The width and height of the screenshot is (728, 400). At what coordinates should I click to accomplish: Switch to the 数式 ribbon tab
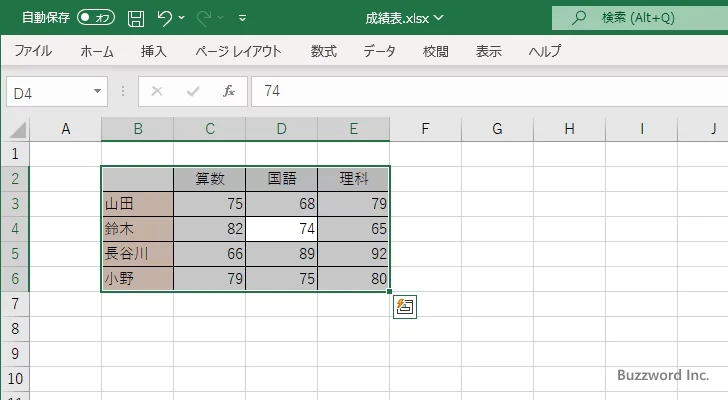323,52
